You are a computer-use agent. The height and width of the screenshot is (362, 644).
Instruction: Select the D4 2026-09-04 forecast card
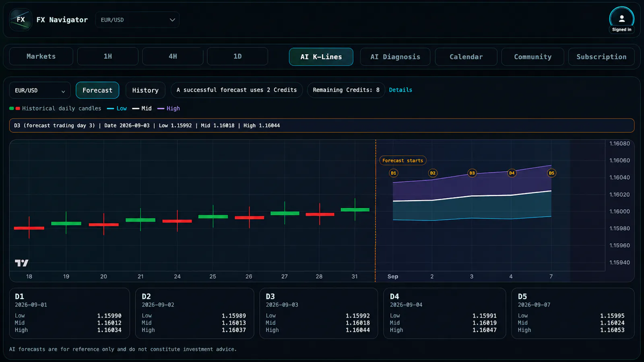point(444,313)
